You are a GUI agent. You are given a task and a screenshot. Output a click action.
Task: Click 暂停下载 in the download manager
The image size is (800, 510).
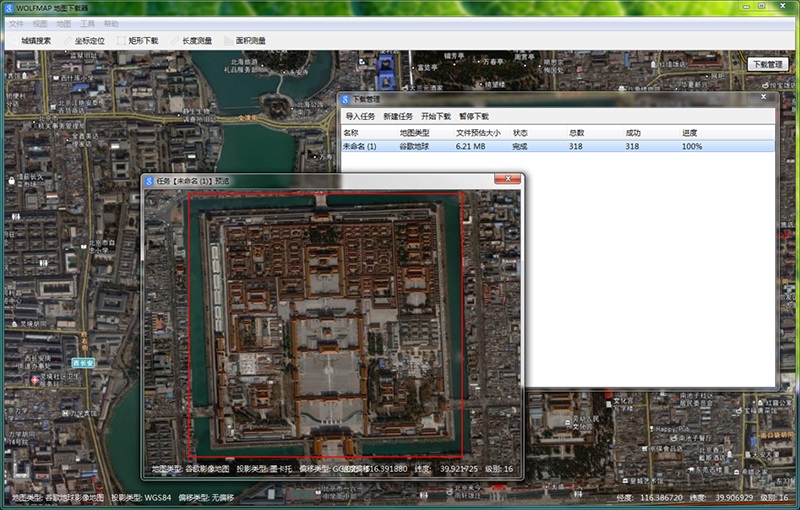[x=474, y=116]
